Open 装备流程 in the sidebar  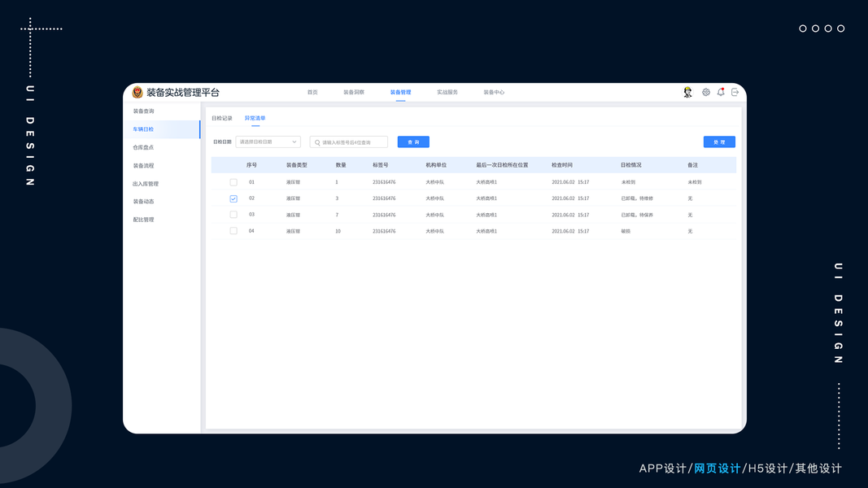click(143, 165)
